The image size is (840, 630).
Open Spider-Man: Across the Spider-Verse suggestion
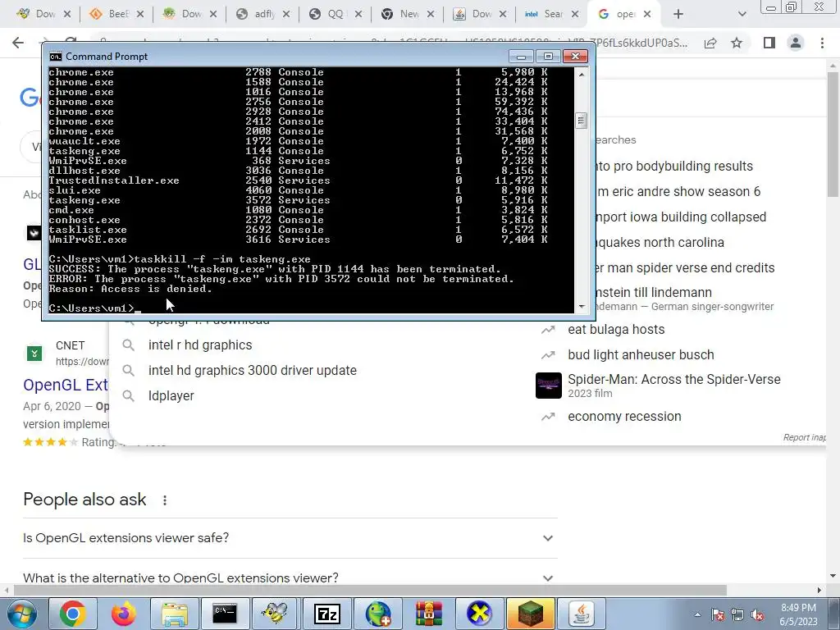pyautogui.click(x=674, y=386)
